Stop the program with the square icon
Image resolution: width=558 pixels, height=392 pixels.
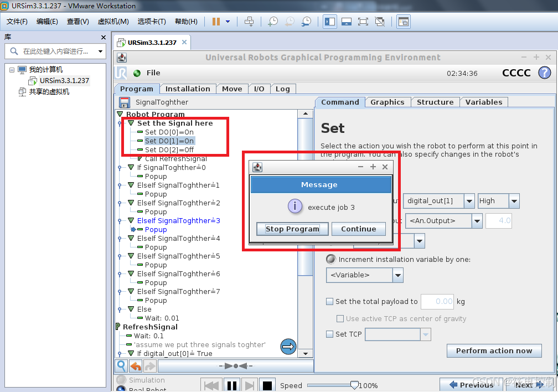267,385
